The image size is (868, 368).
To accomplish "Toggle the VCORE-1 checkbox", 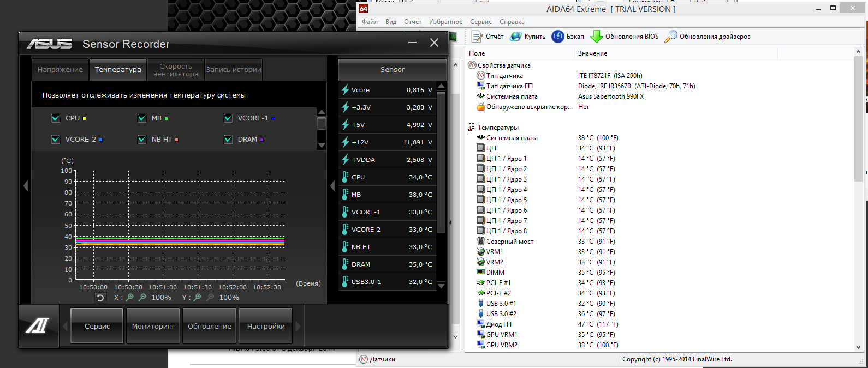I will tap(228, 118).
